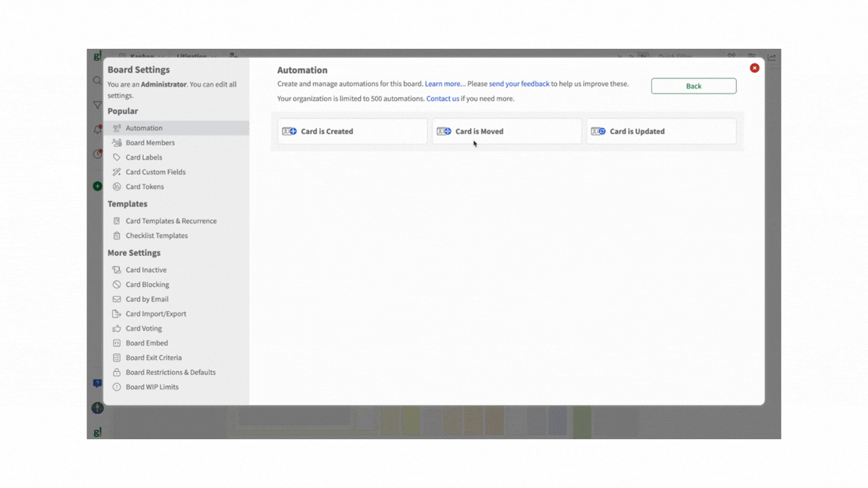Click the Card by Email envelope icon
Image resolution: width=868 pixels, height=488 pixels.
tap(117, 299)
